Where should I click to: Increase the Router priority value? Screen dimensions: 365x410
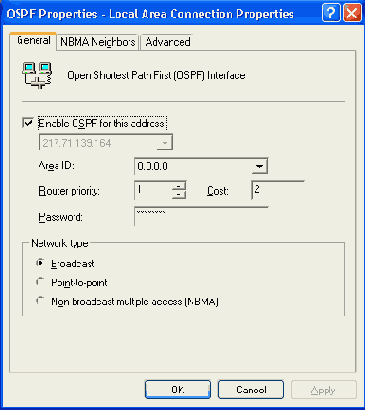(179, 187)
